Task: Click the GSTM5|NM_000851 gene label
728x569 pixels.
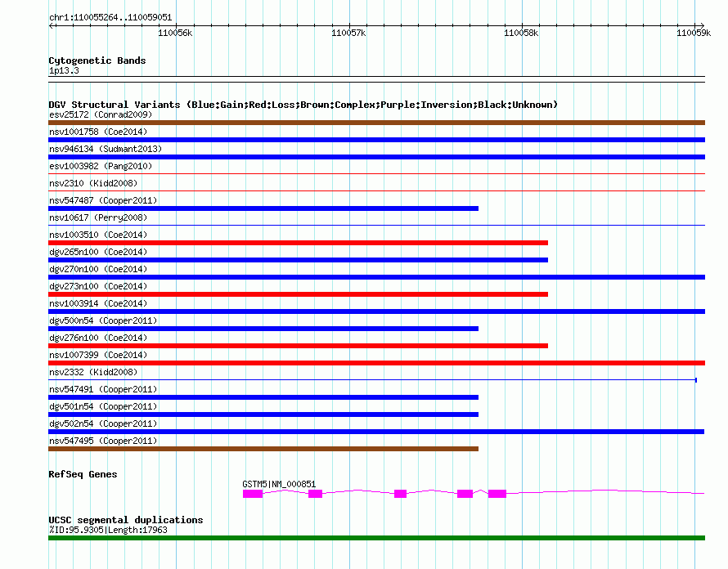Action: 279,484
